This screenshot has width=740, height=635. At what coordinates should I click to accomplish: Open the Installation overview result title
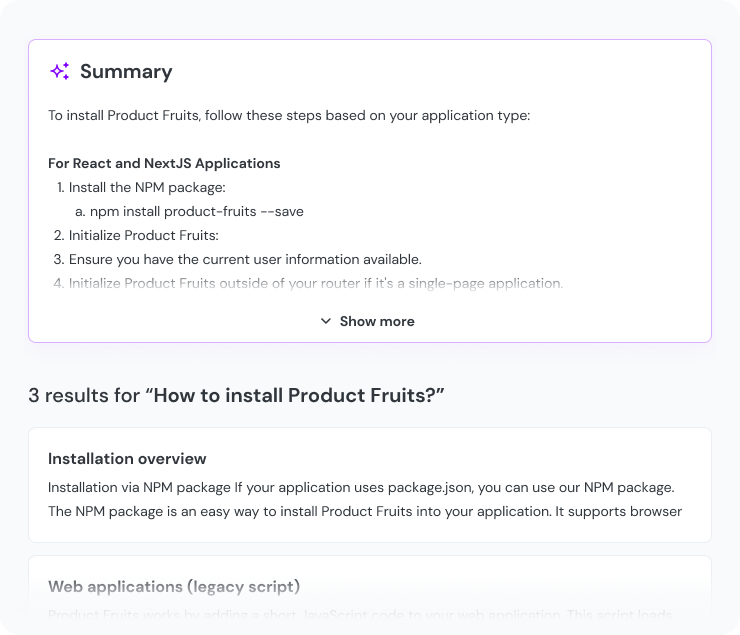(127, 459)
